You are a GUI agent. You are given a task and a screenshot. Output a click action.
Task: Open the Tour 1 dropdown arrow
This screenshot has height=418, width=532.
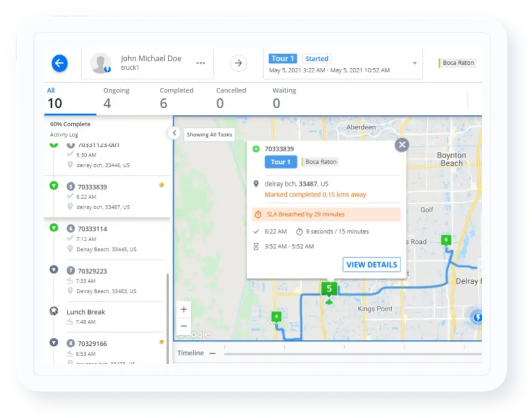[x=415, y=63]
